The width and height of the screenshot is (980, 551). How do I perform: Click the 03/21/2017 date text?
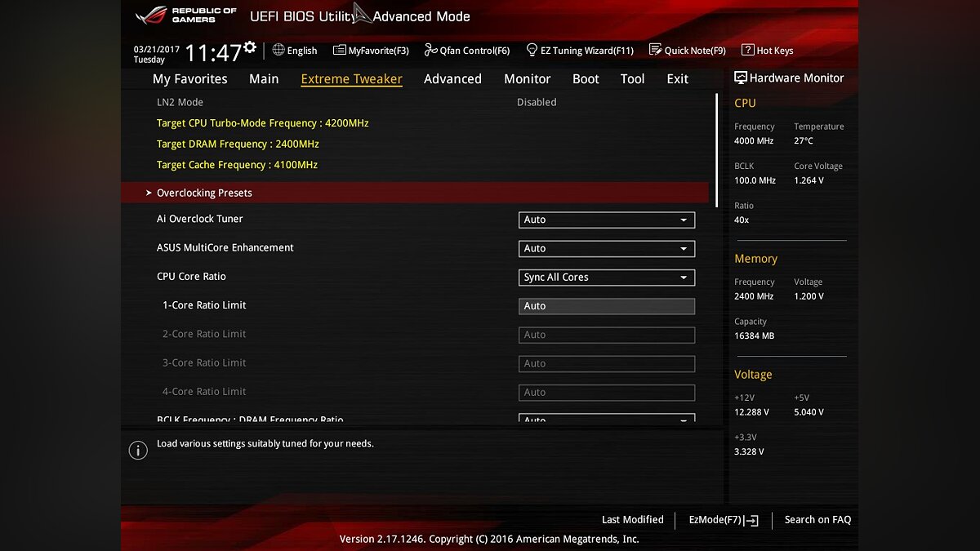coord(157,49)
